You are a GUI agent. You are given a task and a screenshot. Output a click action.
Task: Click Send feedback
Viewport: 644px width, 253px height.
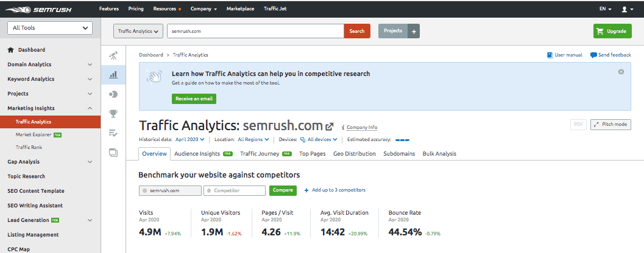(610, 55)
